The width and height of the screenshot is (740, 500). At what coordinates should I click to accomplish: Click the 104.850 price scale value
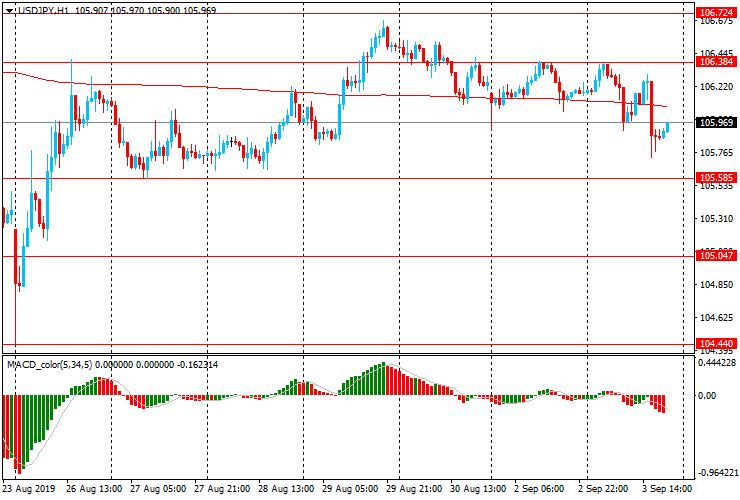(716, 285)
